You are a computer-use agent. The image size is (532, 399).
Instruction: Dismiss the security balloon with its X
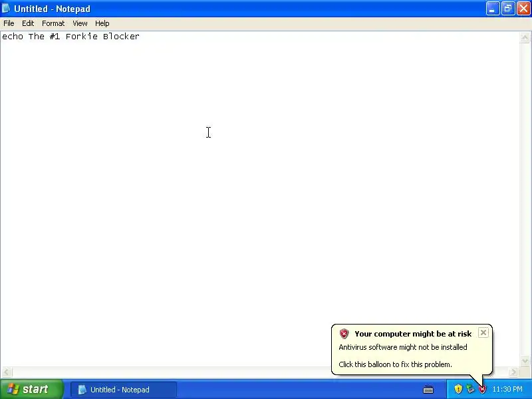click(483, 332)
